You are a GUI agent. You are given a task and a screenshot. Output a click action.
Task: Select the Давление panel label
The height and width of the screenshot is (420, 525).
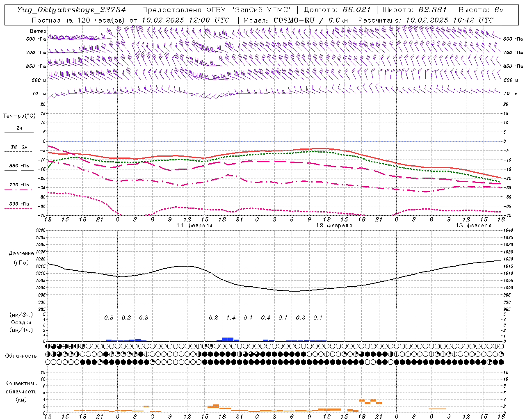21,253
